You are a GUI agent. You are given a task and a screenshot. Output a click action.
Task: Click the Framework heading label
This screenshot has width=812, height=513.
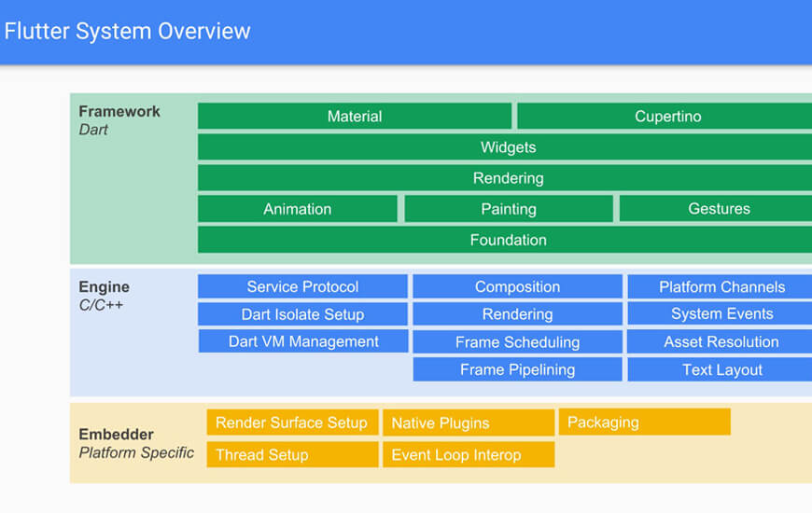[119, 111]
